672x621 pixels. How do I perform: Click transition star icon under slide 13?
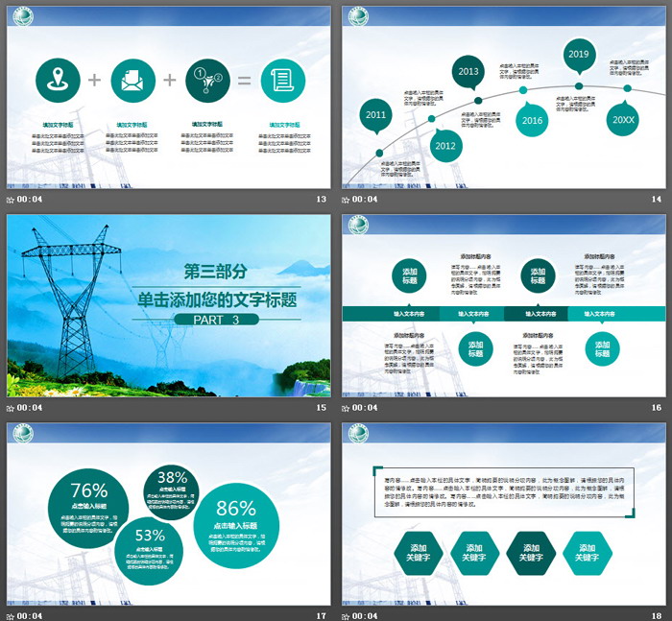click(x=11, y=200)
